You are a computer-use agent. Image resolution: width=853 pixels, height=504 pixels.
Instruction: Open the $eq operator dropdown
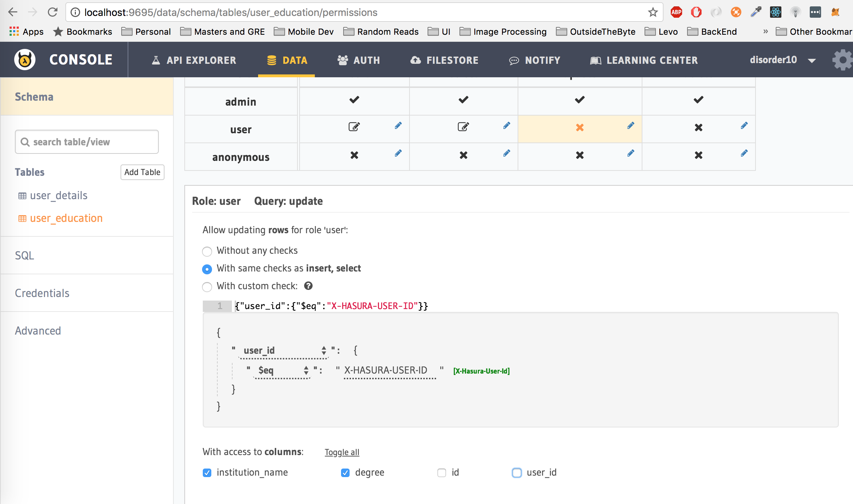pos(283,371)
